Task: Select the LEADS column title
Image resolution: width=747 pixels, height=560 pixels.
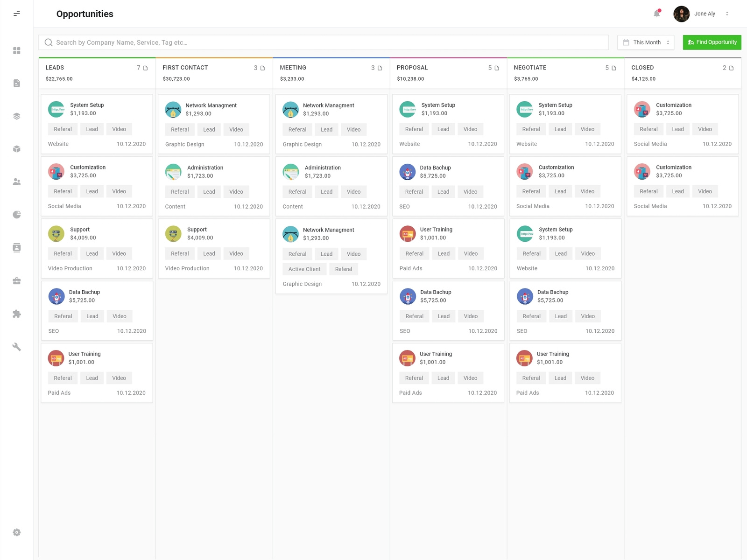Action: coord(55,68)
